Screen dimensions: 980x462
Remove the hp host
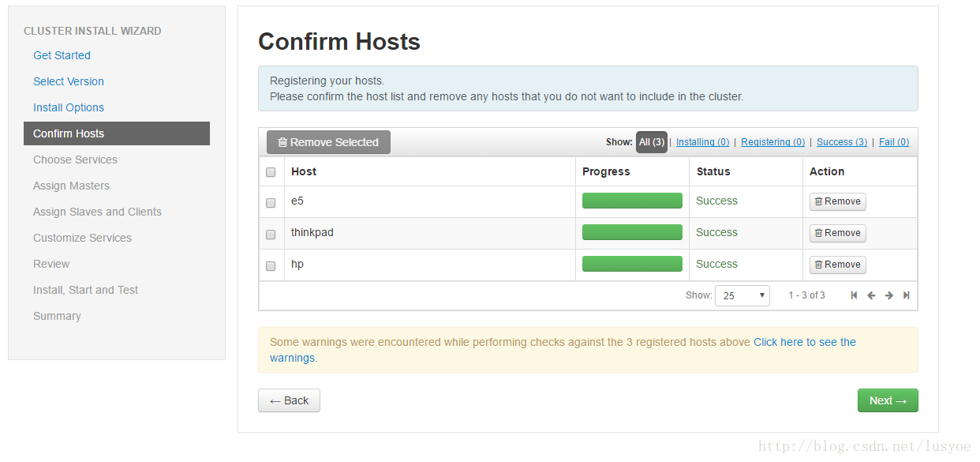pos(837,265)
